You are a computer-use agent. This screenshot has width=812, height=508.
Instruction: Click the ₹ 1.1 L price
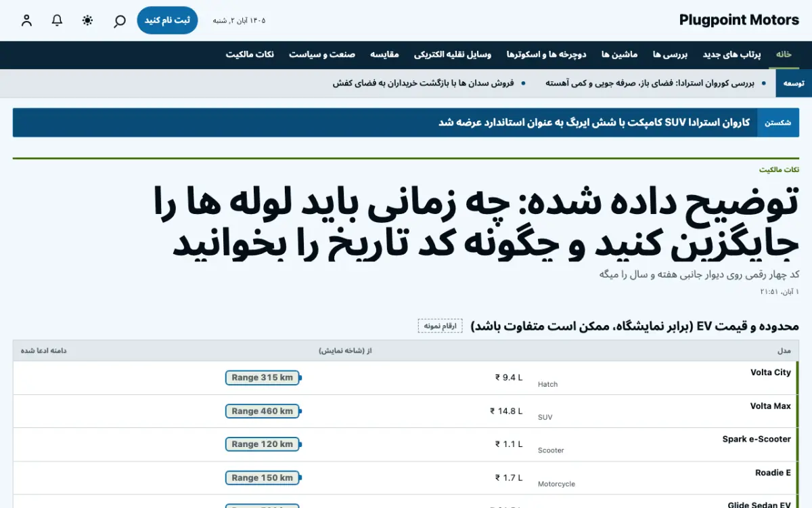509,444
